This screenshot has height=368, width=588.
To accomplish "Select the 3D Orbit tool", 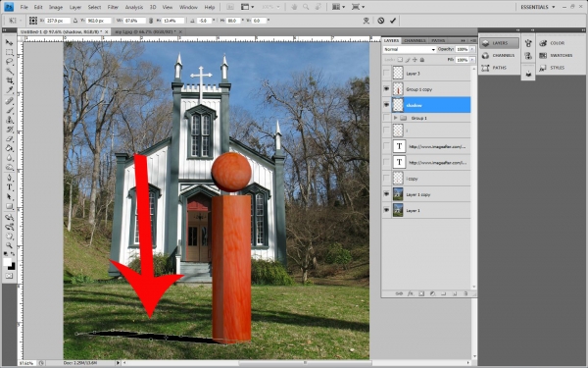I will pyautogui.click(x=9, y=227).
